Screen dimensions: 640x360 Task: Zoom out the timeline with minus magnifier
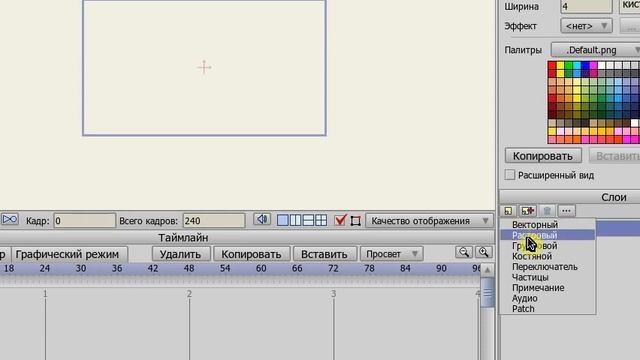point(464,252)
